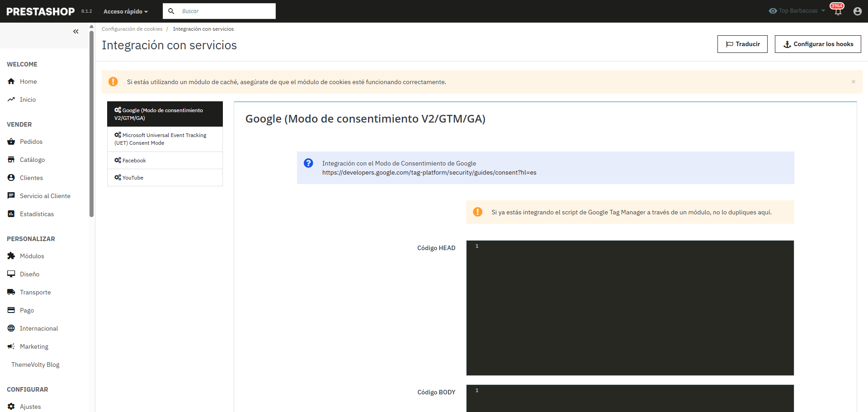Click the PrestaShop logo
Screen dimensions: 868x412
(40, 11)
